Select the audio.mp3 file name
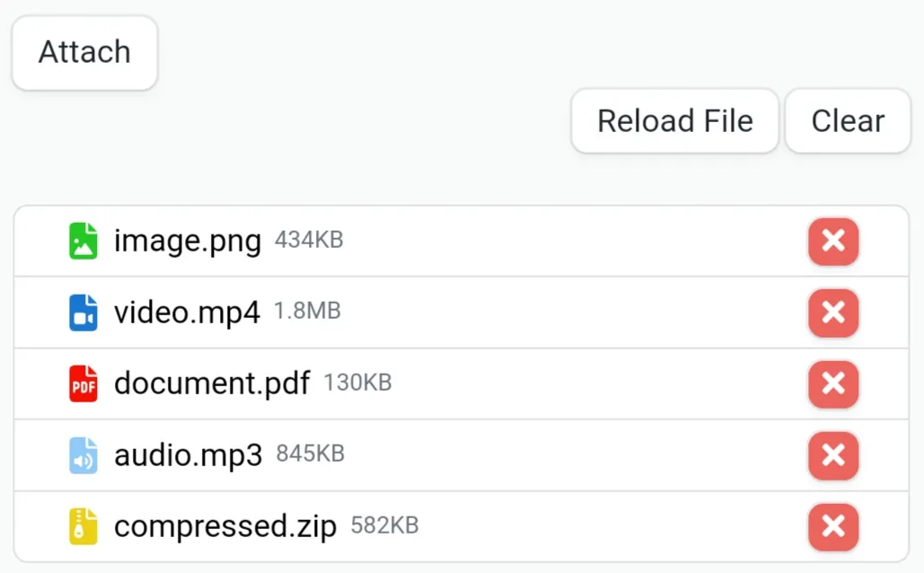This screenshot has width=924, height=573. tap(188, 455)
